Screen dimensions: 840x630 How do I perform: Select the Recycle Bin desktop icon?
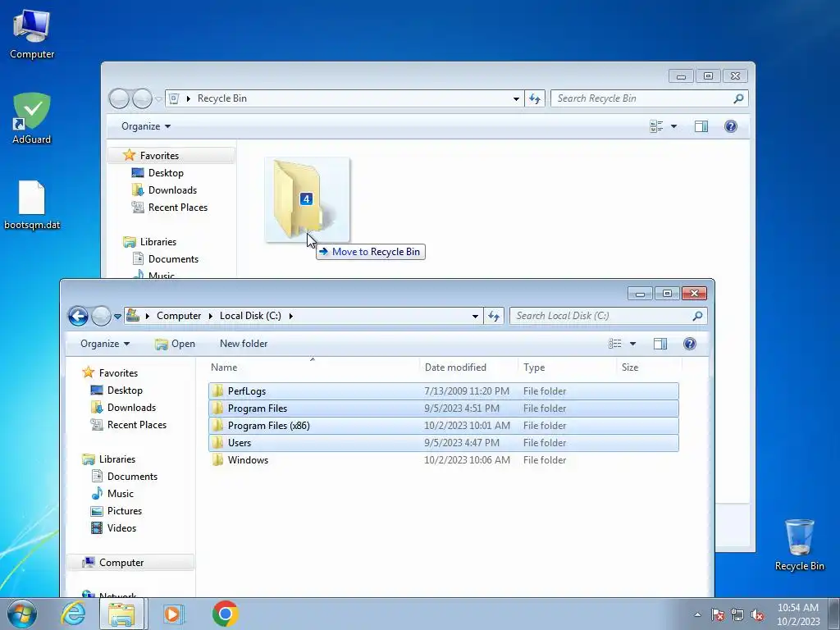pos(799,545)
